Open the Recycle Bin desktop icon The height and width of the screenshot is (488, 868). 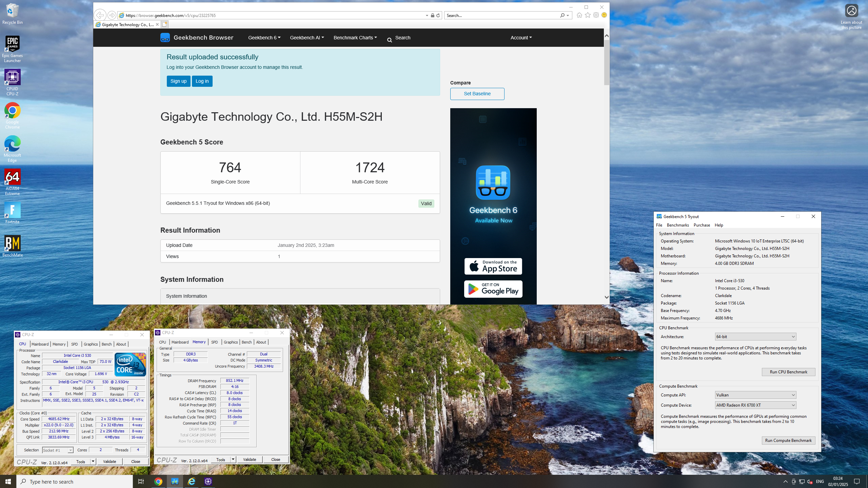click(12, 14)
